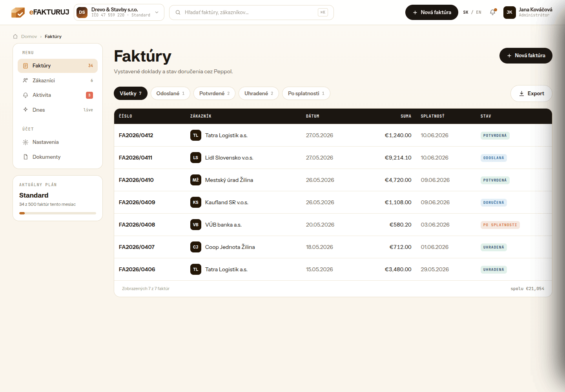This screenshot has height=392, width=565.
Task: Open Zákazníci from the sidebar menu
Action: [x=58, y=80]
